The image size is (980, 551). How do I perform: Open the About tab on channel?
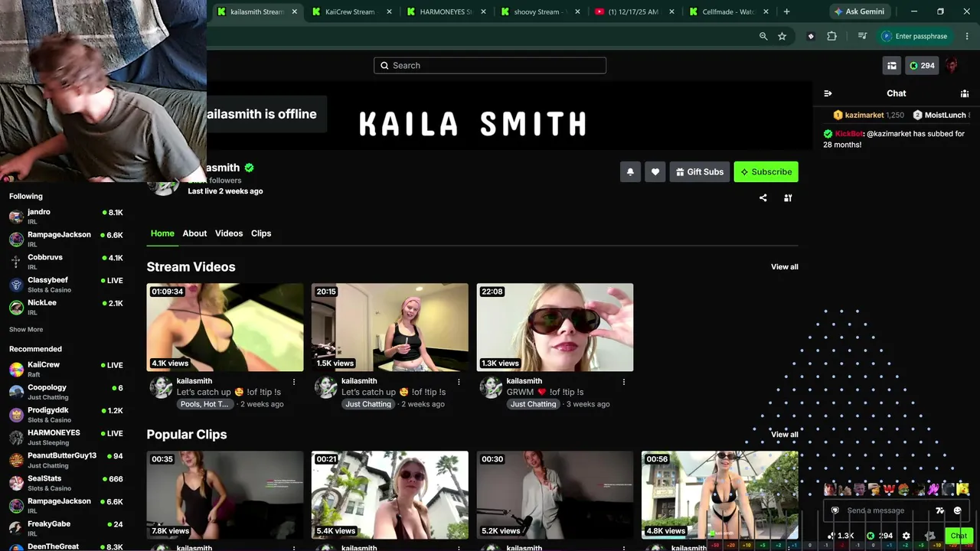tap(194, 233)
